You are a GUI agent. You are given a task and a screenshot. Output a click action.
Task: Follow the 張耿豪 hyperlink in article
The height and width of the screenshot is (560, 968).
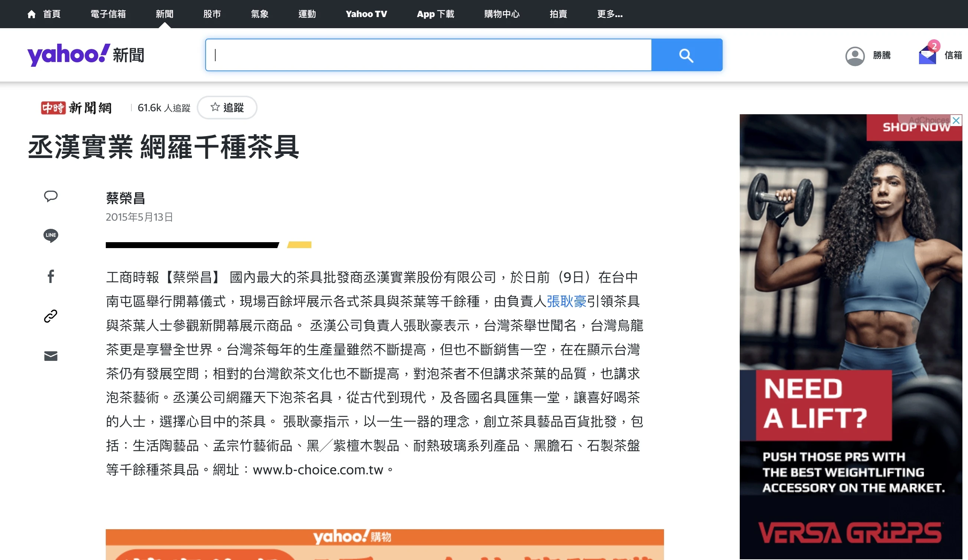pos(567,301)
